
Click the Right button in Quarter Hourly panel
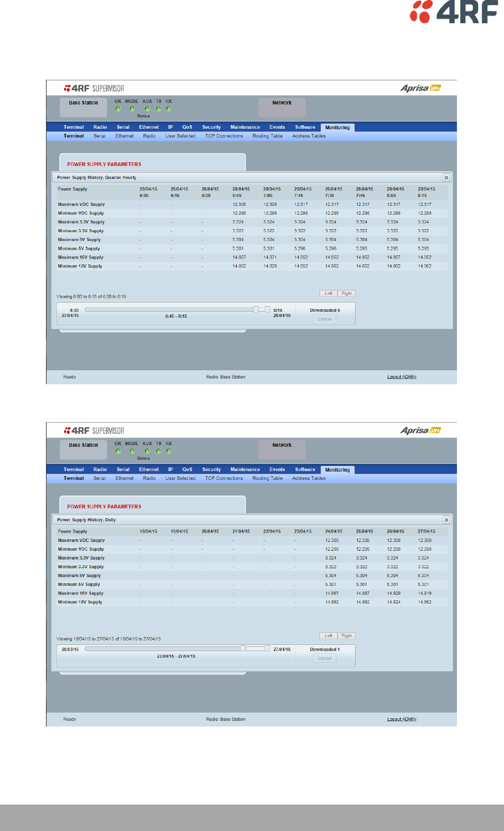click(x=346, y=293)
